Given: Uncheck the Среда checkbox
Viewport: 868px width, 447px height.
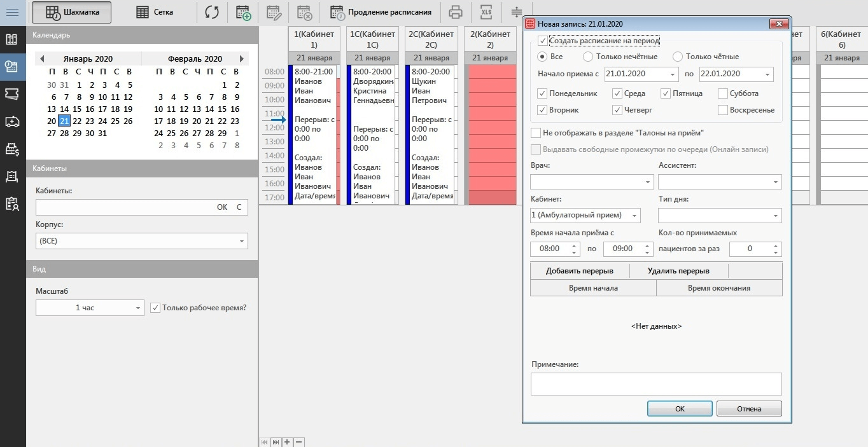Looking at the screenshot, I should (x=617, y=93).
